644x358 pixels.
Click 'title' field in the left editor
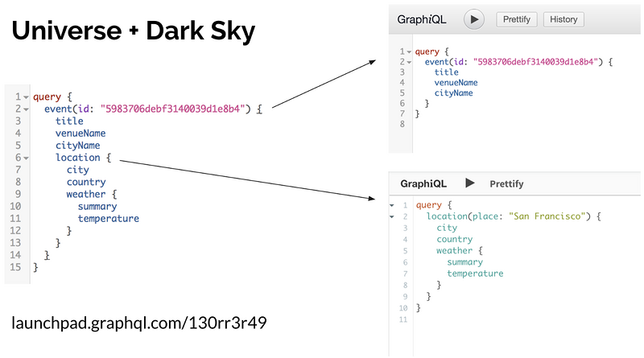tap(69, 121)
